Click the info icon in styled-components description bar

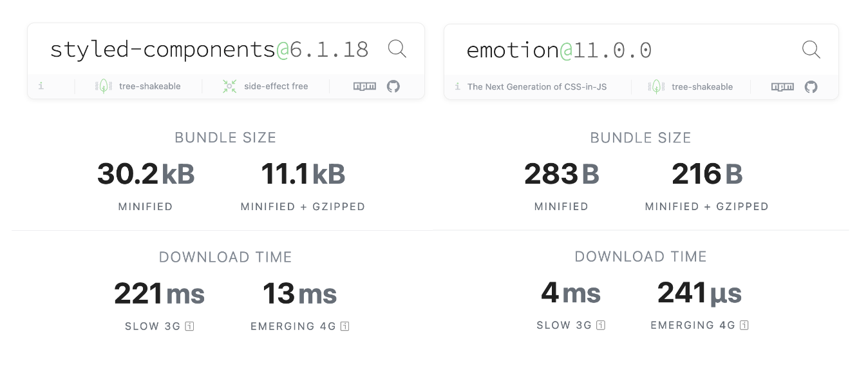[41, 86]
